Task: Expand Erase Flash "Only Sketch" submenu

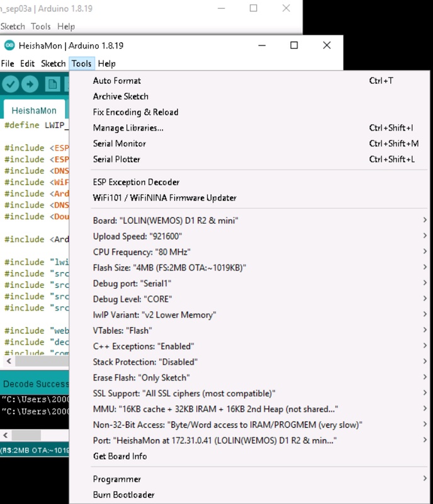Action: pyautogui.click(x=250, y=379)
